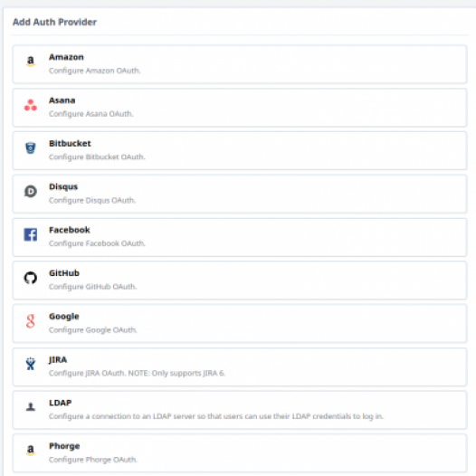Click Configure Phorge OAuth text

coord(93,460)
